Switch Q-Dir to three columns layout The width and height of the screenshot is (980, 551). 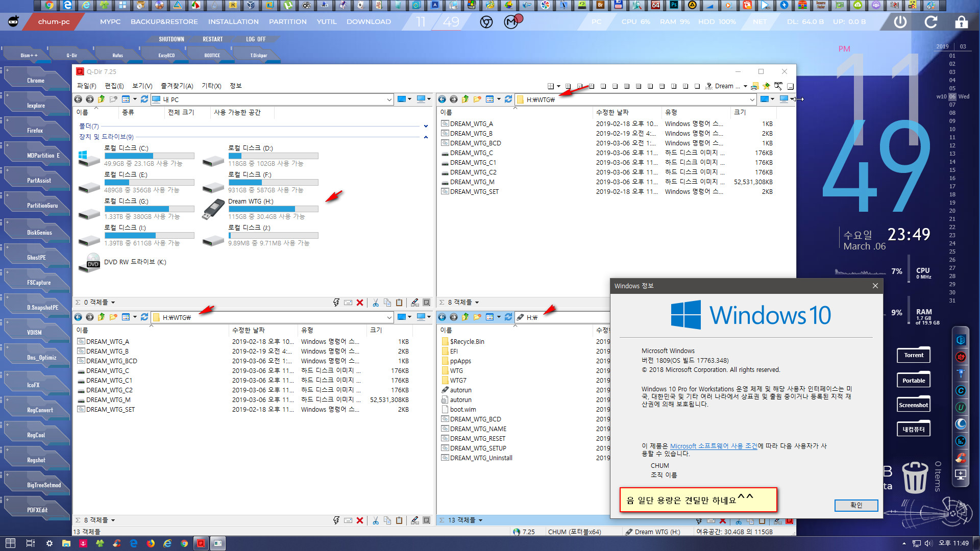650,86
